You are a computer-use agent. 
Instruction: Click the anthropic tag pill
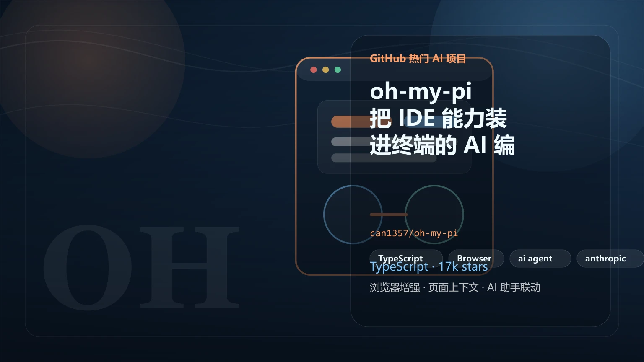(610, 258)
